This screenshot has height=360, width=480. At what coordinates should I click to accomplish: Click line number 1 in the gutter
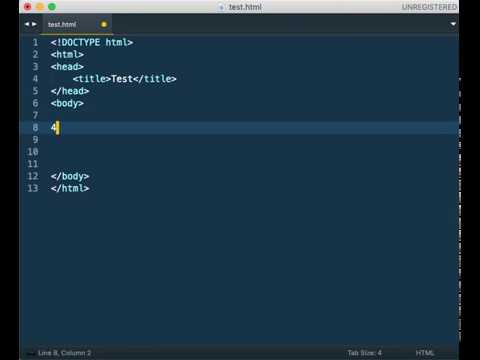coord(35,42)
